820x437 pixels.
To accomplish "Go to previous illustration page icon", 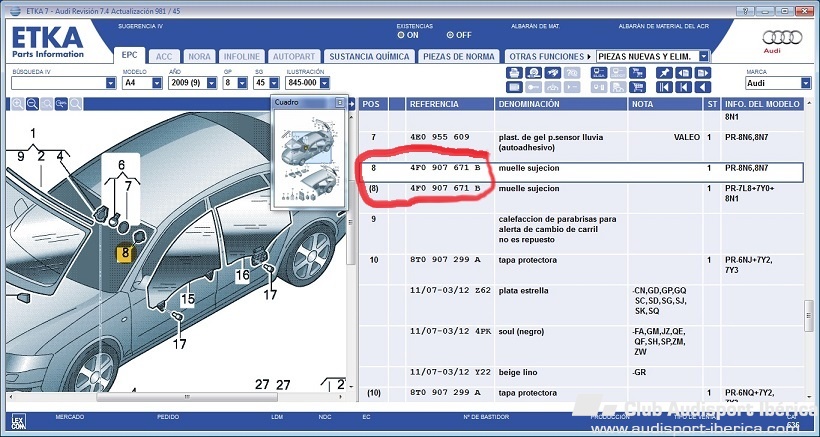I will [x=684, y=73].
